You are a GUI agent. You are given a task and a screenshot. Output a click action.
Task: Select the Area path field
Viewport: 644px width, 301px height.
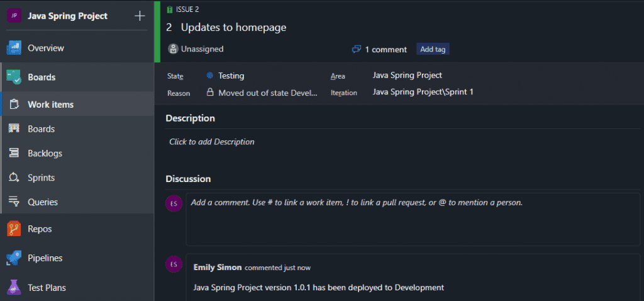(x=407, y=76)
